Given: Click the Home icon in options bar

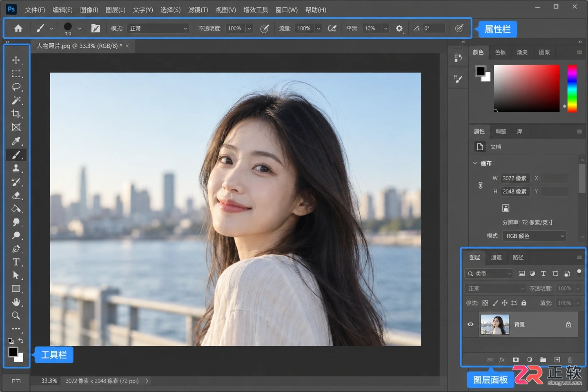Looking at the screenshot, I should pyautogui.click(x=18, y=28).
